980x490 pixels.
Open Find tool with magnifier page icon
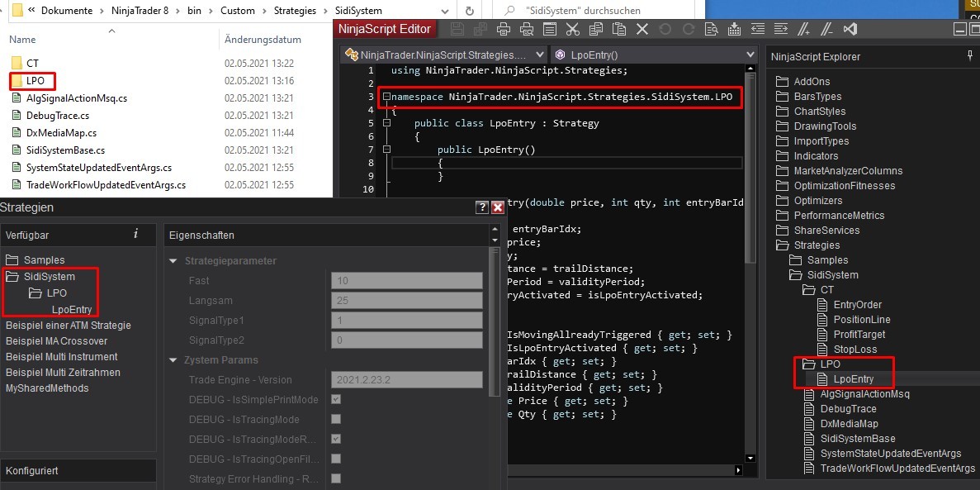(711, 29)
